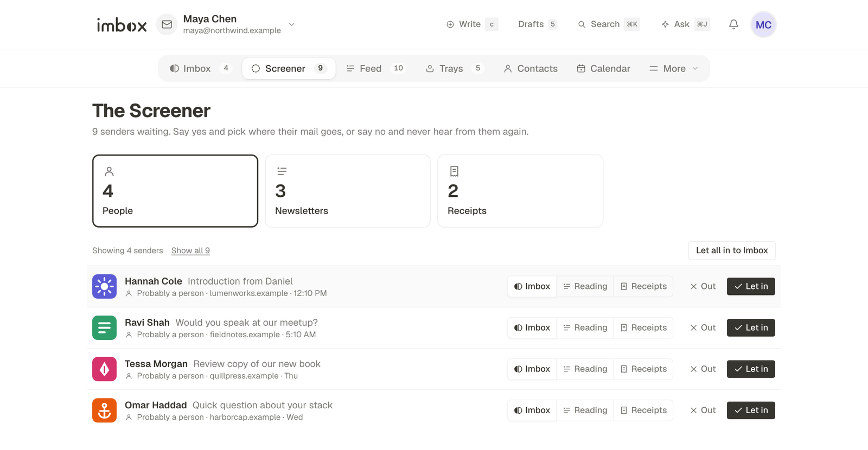
Task: Open the Feed tab
Action: click(x=376, y=68)
